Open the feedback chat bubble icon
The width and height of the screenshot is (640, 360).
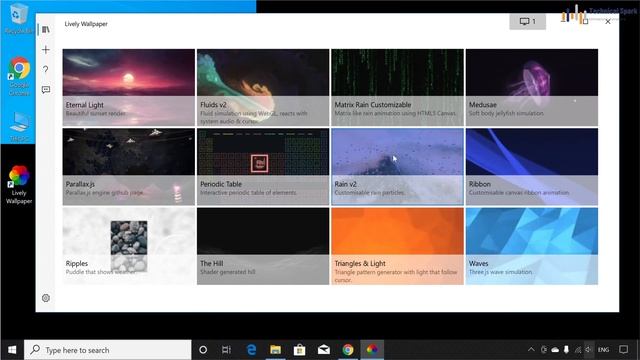pos(46,89)
